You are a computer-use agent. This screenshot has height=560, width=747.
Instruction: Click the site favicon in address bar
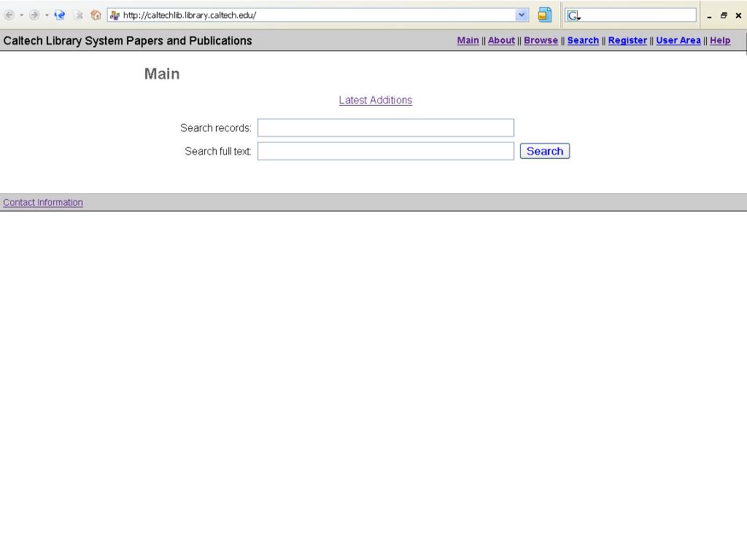115,15
